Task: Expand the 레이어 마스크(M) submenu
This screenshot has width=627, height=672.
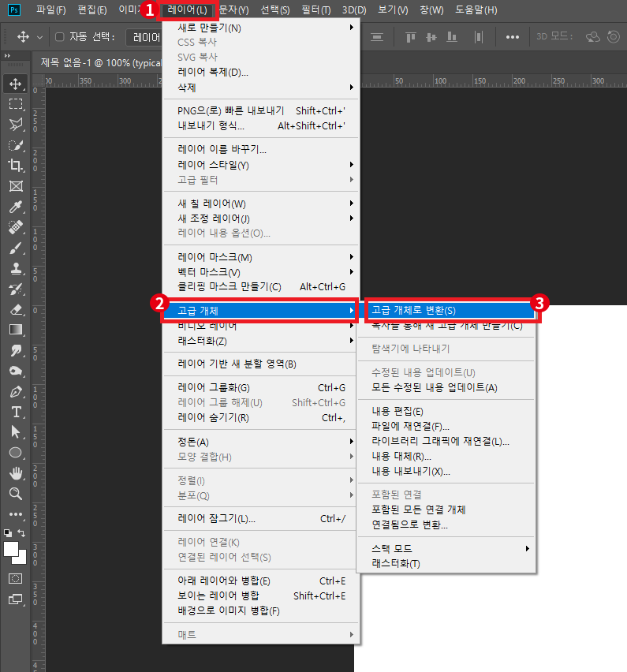Action: coord(261,257)
